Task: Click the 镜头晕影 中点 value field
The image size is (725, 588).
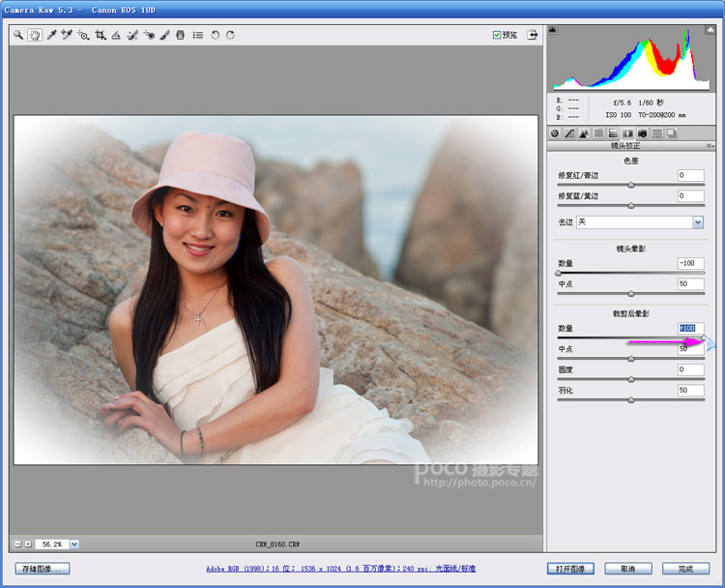Action: 691,283
